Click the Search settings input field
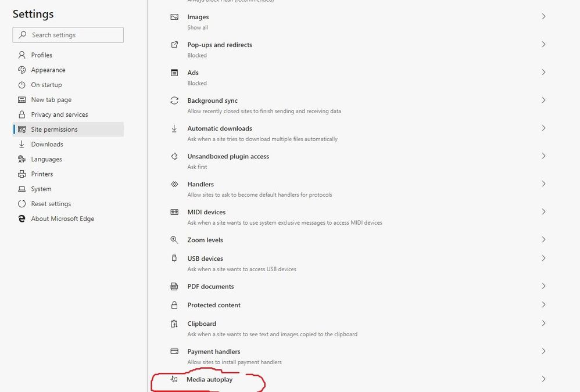The image size is (580, 392). coord(68,35)
